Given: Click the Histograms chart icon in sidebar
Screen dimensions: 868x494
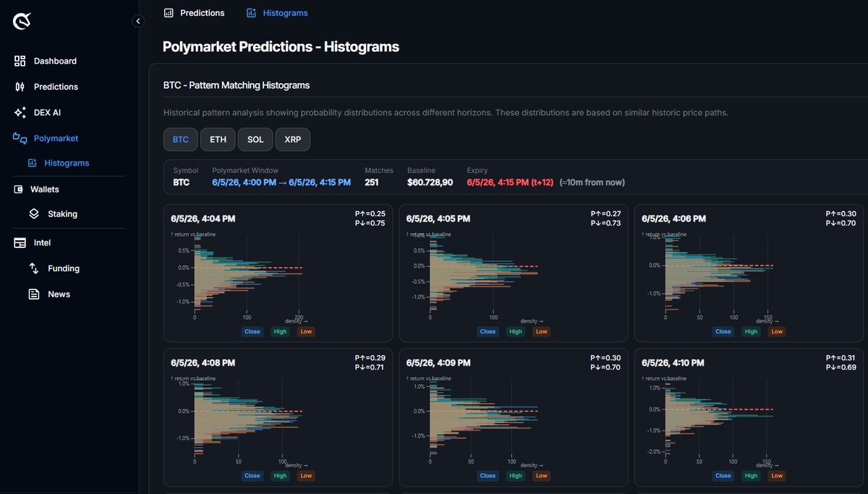Looking at the screenshot, I should (32, 163).
